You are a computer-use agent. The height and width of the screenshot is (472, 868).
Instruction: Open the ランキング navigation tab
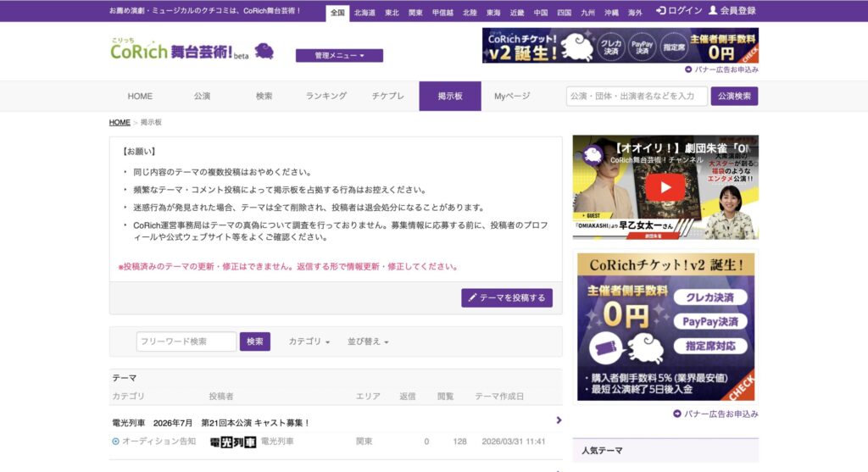coord(326,97)
